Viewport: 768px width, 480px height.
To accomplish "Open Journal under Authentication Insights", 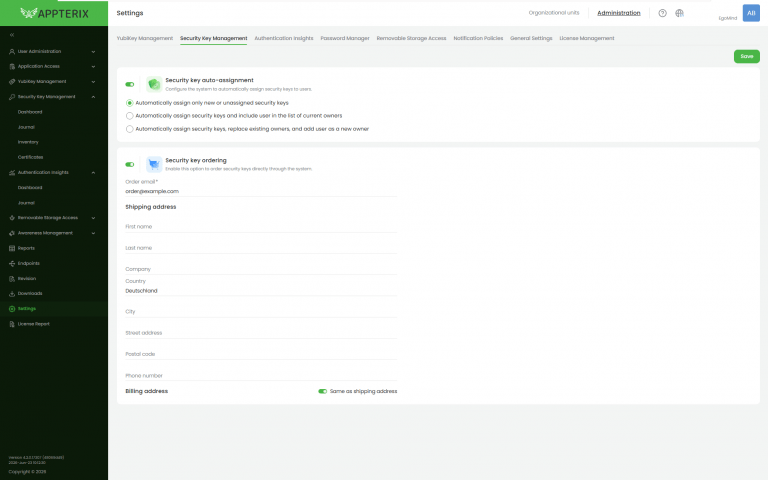I will point(26,203).
